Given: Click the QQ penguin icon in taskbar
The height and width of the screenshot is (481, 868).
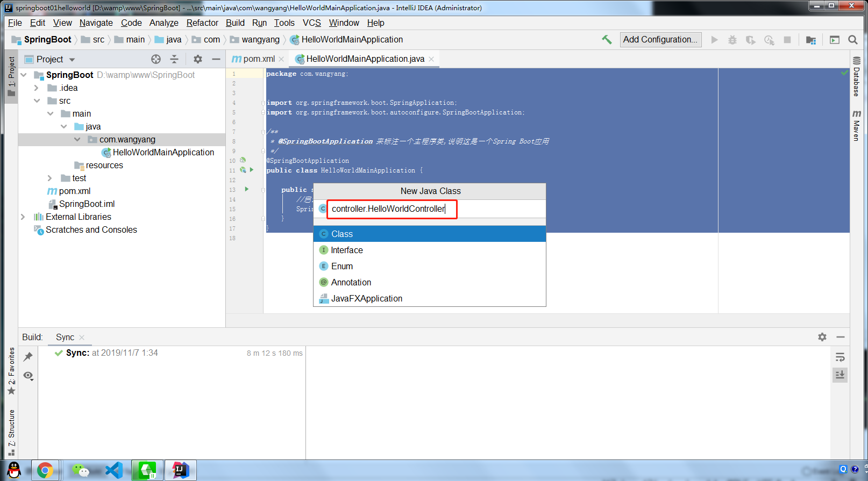Looking at the screenshot, I should 14,470.
